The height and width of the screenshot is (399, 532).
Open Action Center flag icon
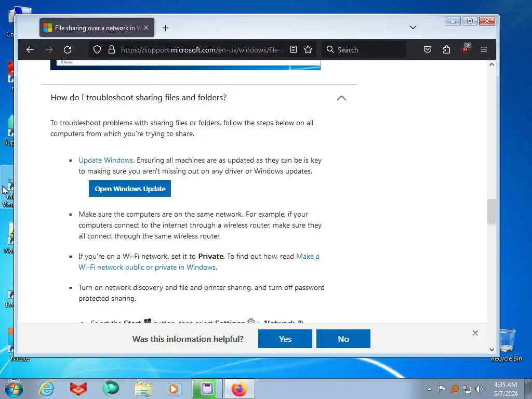pyautogui.click(x=442, y=389)
